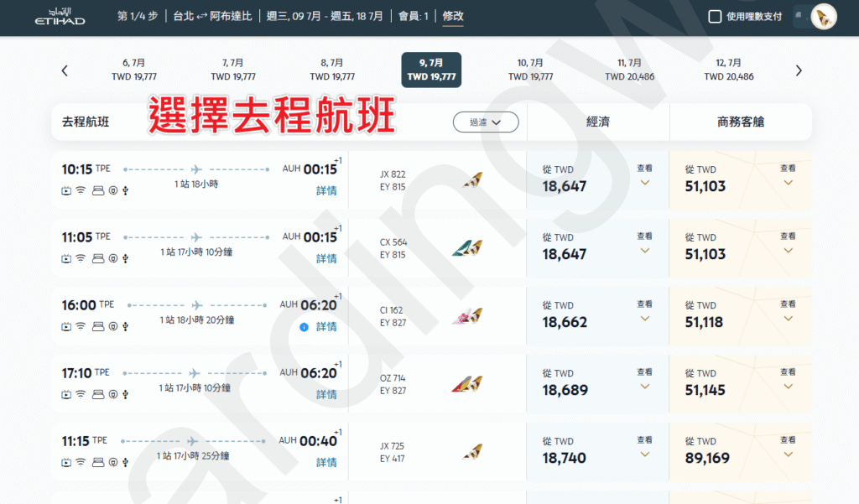Click the Wi-Fi icon on 10:15 flight
This screenshot has width=859, height=504.
pos(81,190)
